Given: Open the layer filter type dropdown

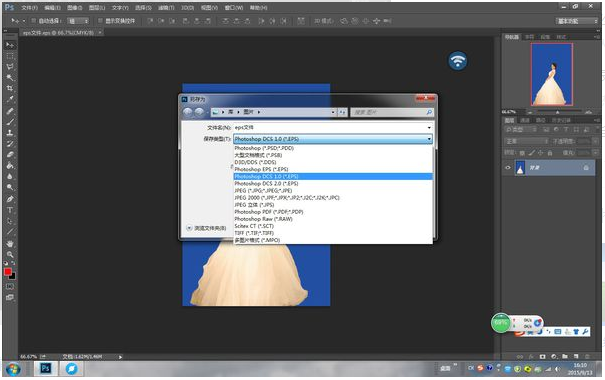Looking at the screenshot, I should pos(520,130).
